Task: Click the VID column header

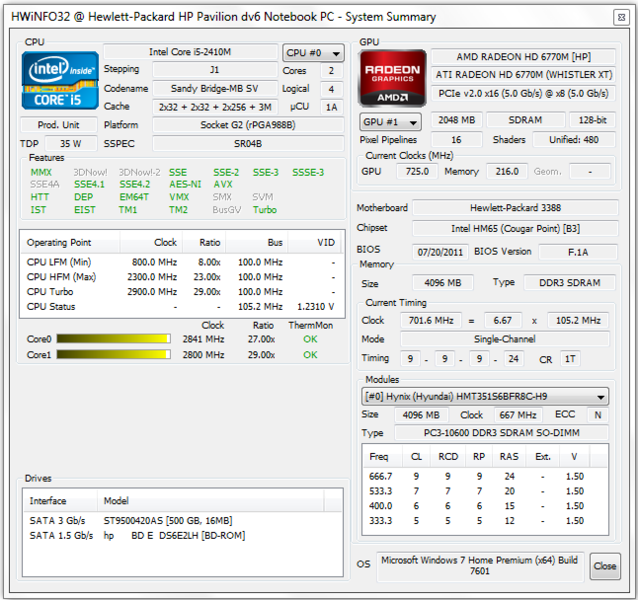Action: click(316, 242)
